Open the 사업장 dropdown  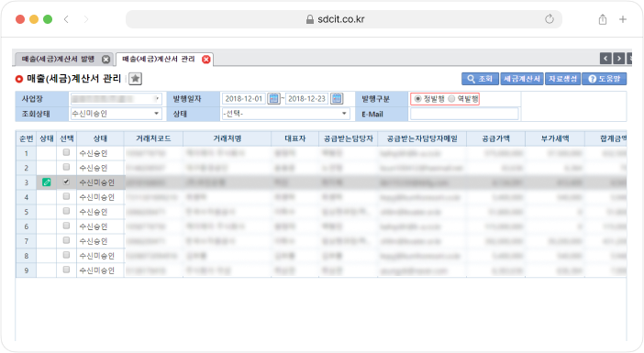tap(116, 99)
